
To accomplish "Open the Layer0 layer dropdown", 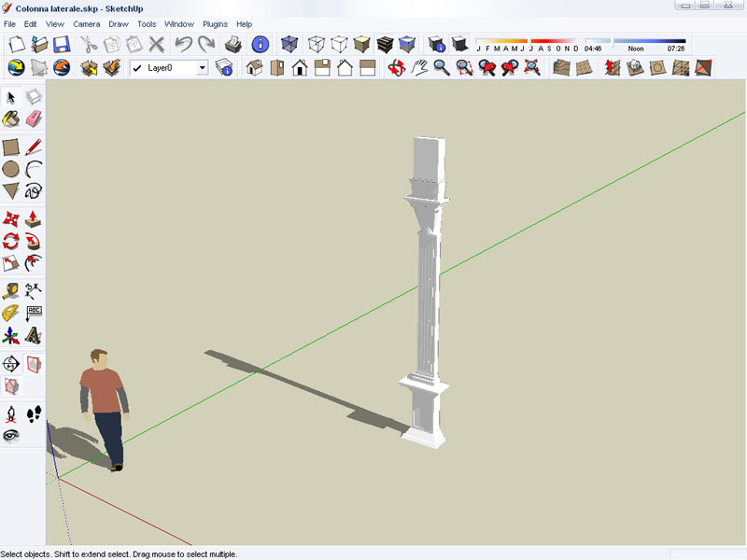I will click(202, 68).
